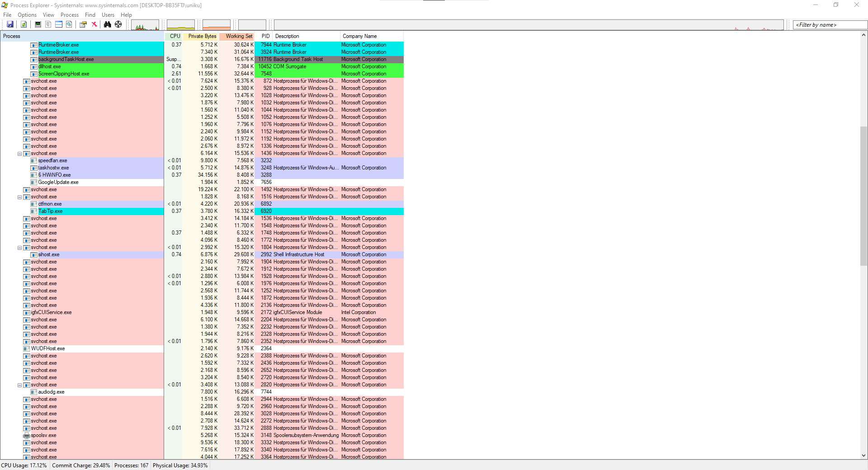Screen dimensions: 868x470
Task: Collapse the svchost.exe tree with PID 2820
Action: click(19, 385)
